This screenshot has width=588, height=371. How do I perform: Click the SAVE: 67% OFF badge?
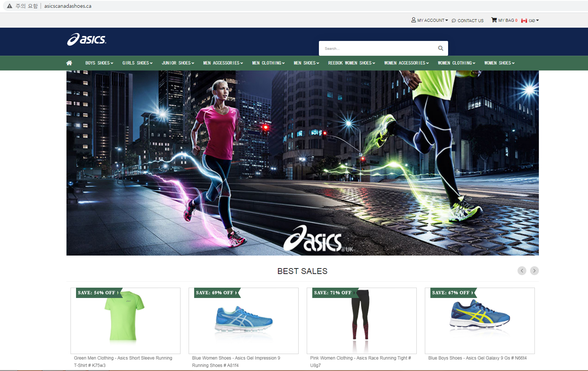(x=453, y=293)
